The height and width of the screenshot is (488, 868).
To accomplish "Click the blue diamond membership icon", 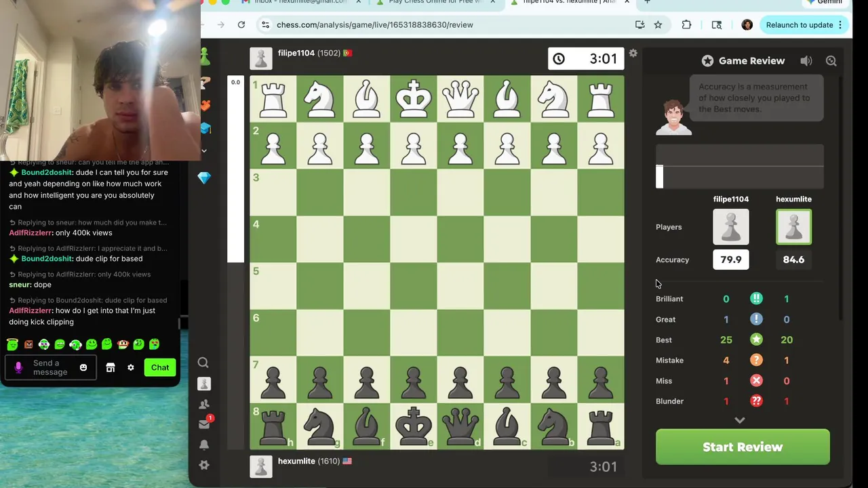I will coord(204,178).
